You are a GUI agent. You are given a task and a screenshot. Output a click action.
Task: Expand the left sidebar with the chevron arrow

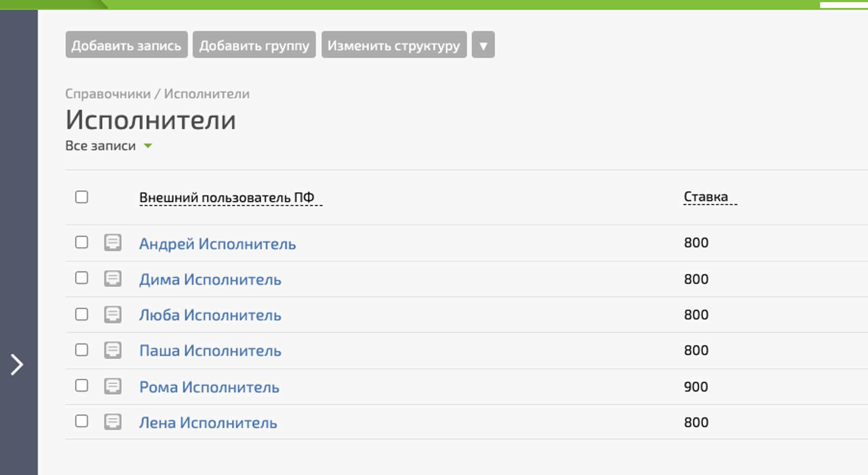[x=17, y=364]
